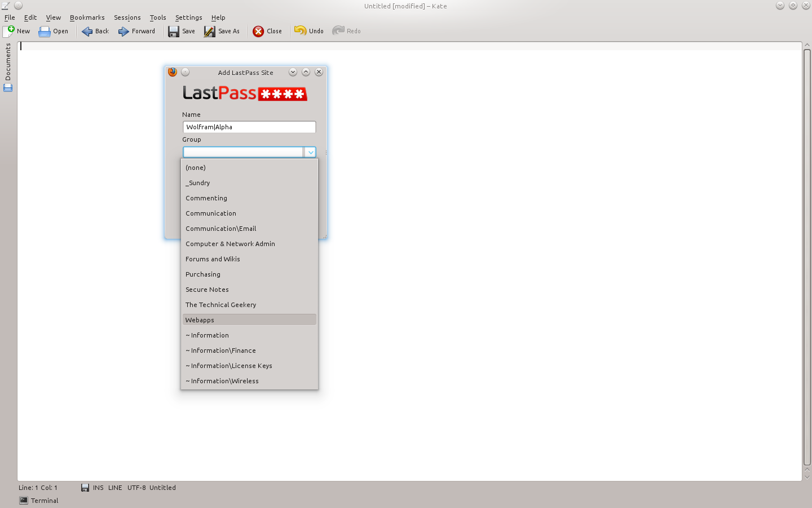Choose the highlighted Webapps group
812x508 pixels.
[x=249, y=320]
